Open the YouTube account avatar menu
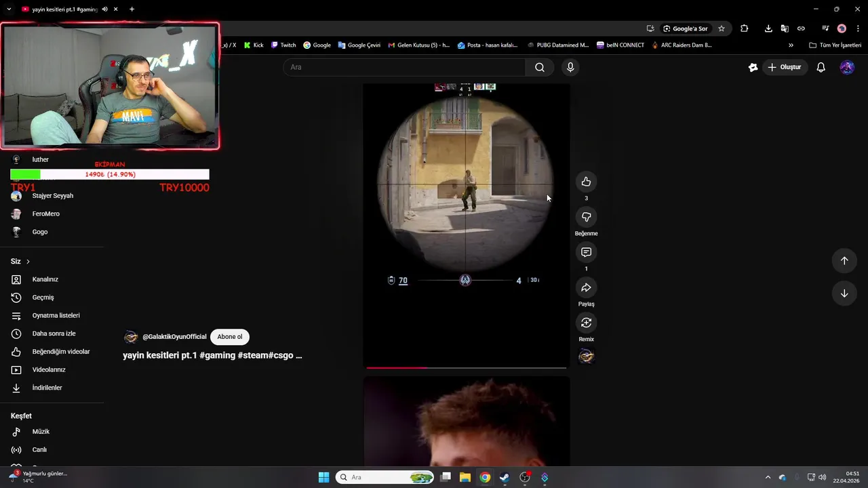Screen dimensions: 868x488 tap(847, 67)
